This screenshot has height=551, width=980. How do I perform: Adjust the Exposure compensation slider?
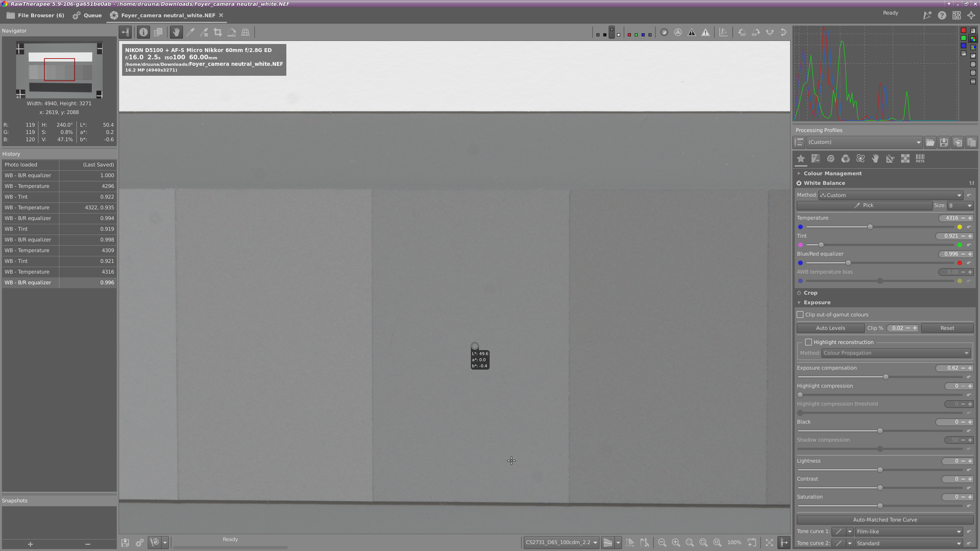(x=886, y=377)
